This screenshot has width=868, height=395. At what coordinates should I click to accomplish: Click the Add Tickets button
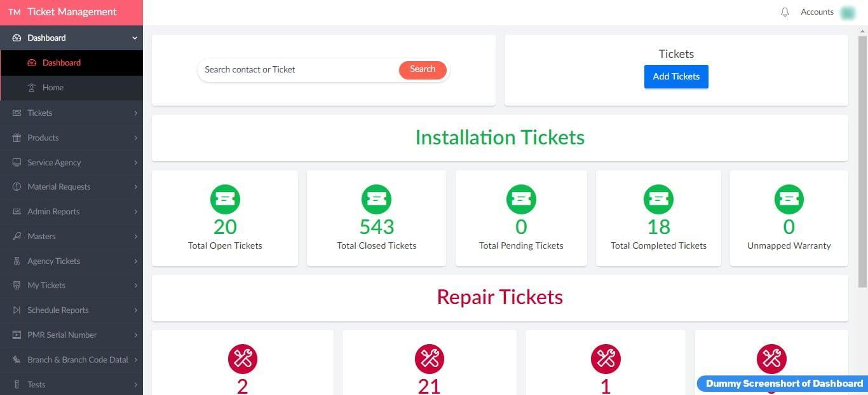[x=676, y=76]
